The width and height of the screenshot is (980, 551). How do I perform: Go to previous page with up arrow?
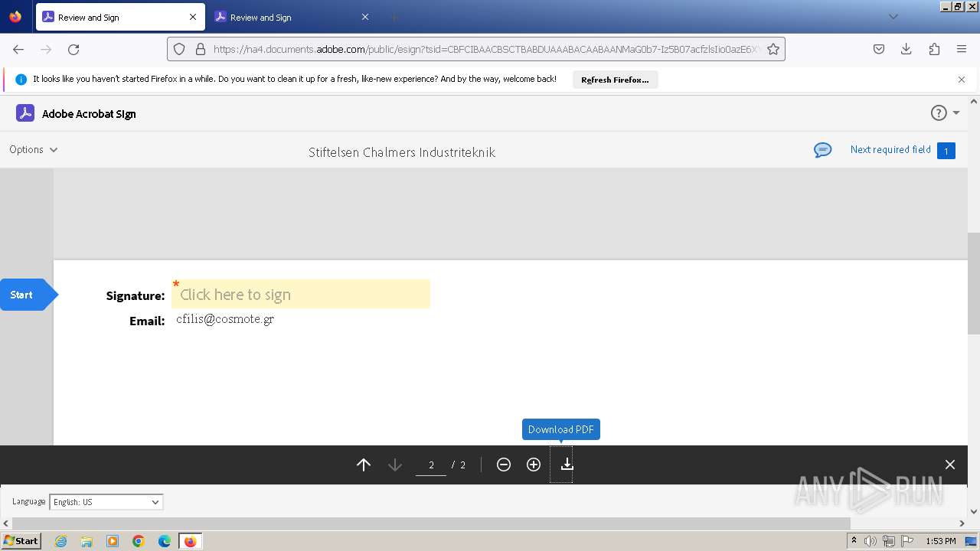point(364,465)
